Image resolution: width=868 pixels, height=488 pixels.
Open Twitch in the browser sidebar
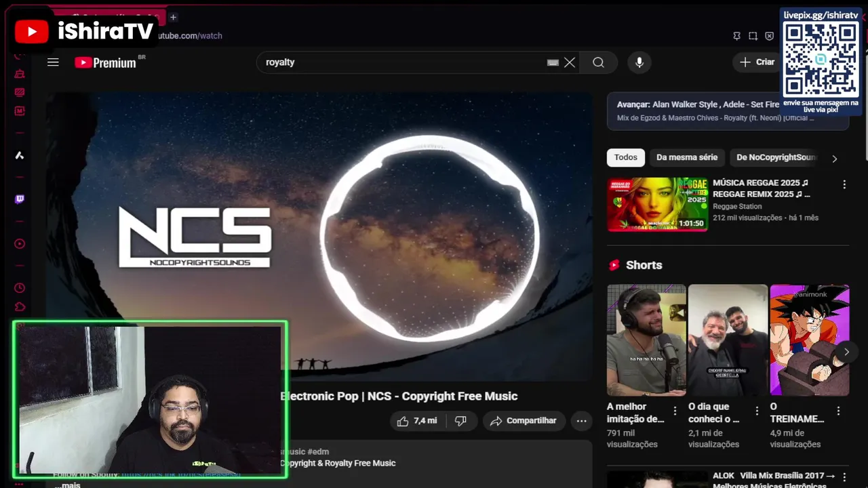tap(20, 199)
